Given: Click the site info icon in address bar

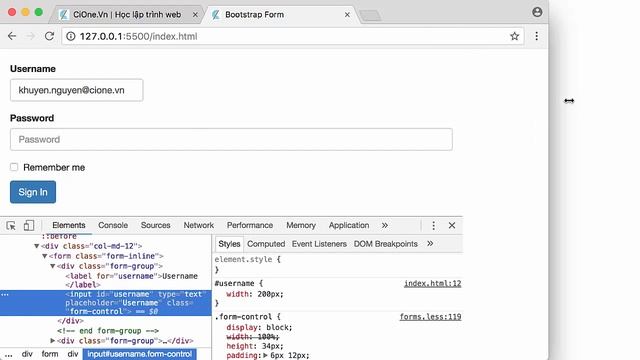Looking at the screenshot, I should point(71,36).
